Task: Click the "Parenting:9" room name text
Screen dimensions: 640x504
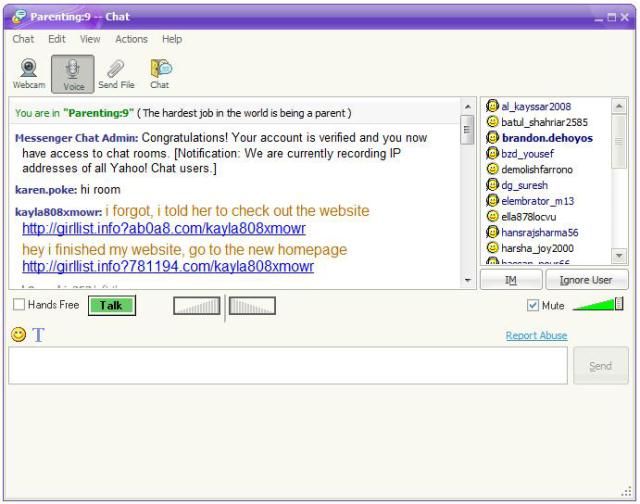Action: coord(98,113)
